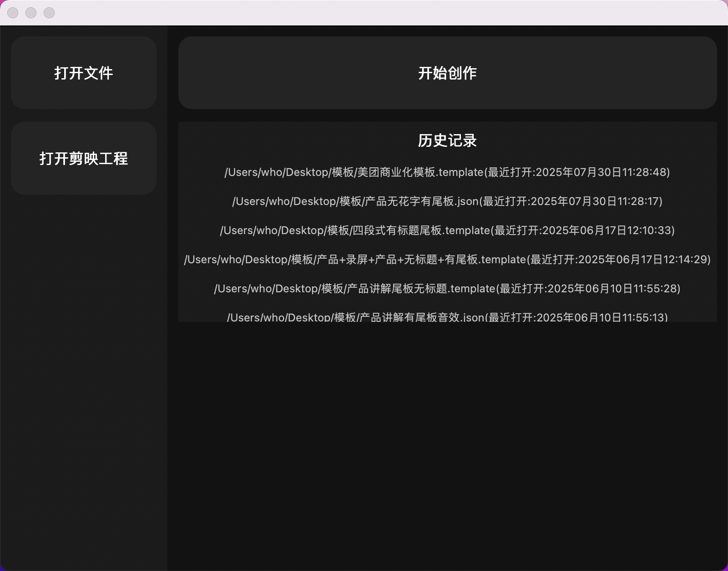Screen dimensions: 728x571
Task: Open the entry dated 2025年06月10日11:55:28
Action: (448, 288)
